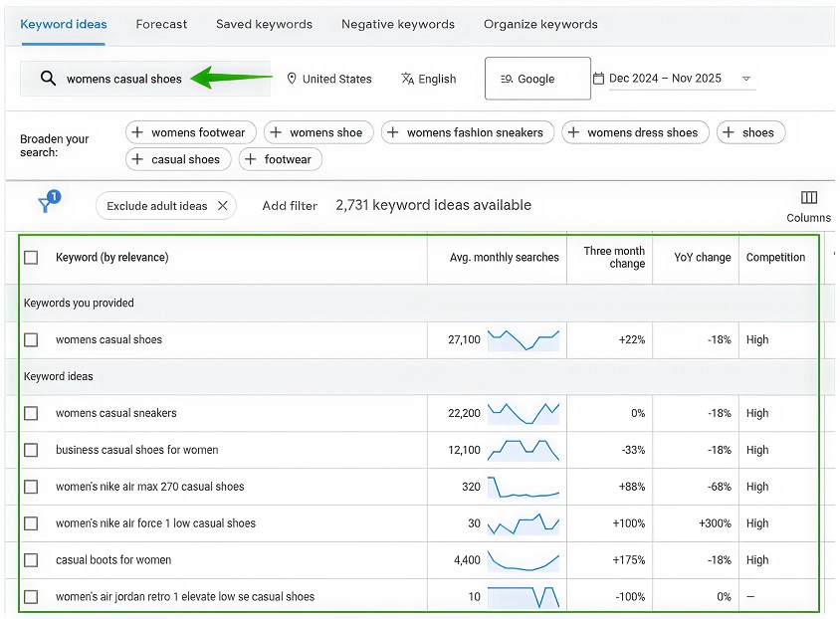This screenshot has height=619, width=840.
Task: Add casual shoes suggestion chip
Action: click(178, 159)
